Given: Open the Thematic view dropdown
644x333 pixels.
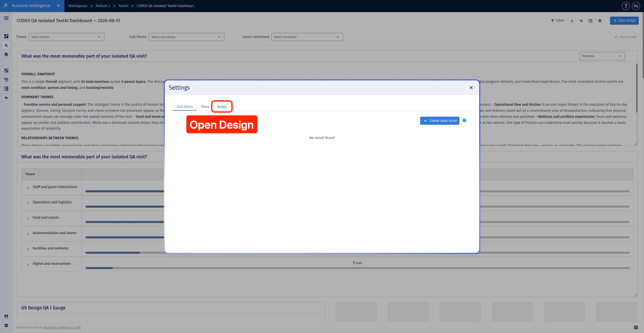Looking at the screenshot, I should pyautogui.click(x=602, y=56).
